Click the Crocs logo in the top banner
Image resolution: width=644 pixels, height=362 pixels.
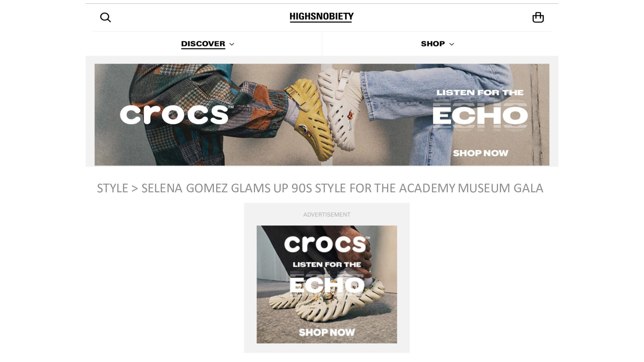click(x=177, y=114)
